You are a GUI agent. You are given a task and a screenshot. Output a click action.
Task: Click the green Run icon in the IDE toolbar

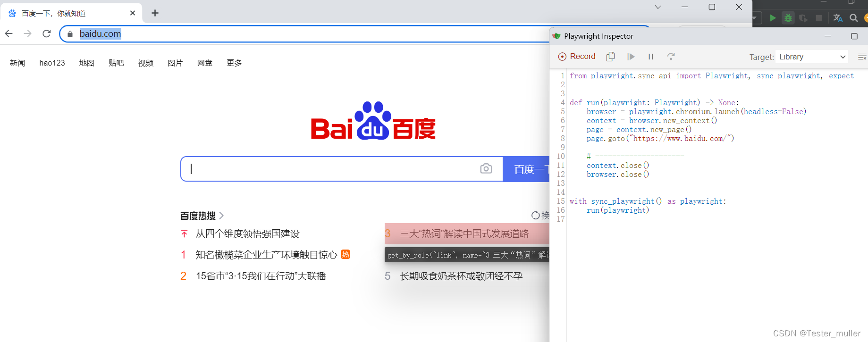[x=773, y=18]
